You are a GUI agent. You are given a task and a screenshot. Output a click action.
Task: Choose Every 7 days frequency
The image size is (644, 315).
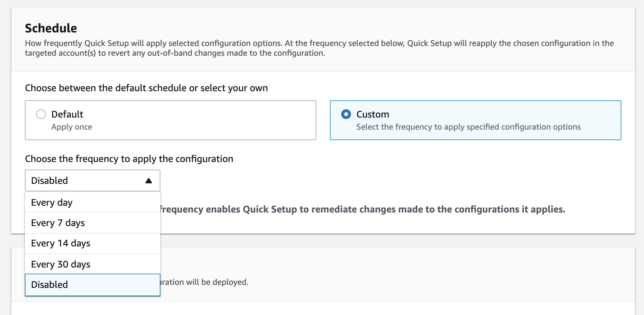tap(57, 223)
